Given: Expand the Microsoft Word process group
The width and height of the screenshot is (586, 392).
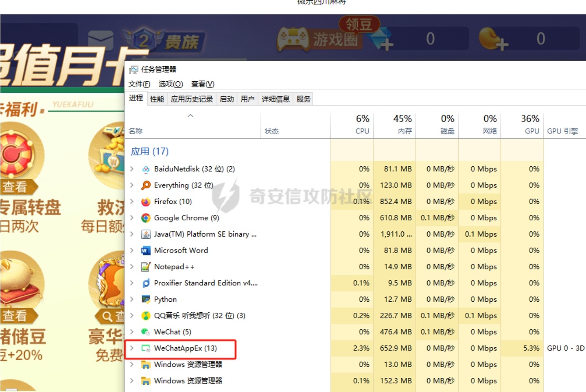Looking at the screenshot, I should coord(132,250).
